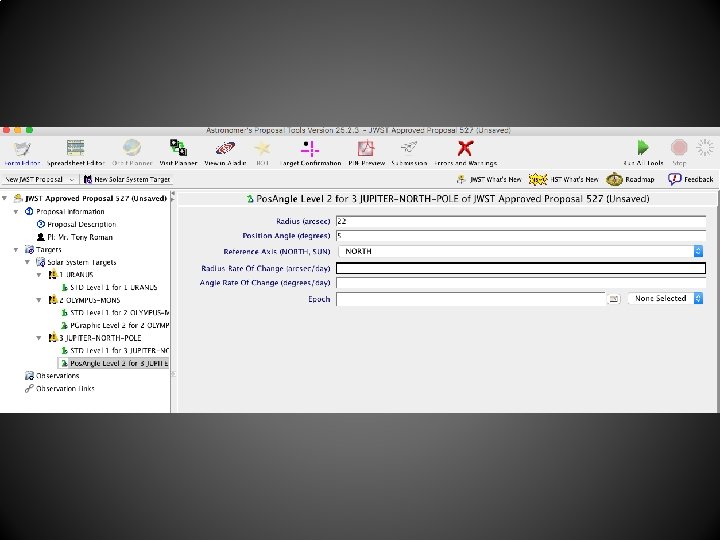Collapse the Targets node
The height and width of the screenshot is (540, 720).
click(x=16, y=250)
